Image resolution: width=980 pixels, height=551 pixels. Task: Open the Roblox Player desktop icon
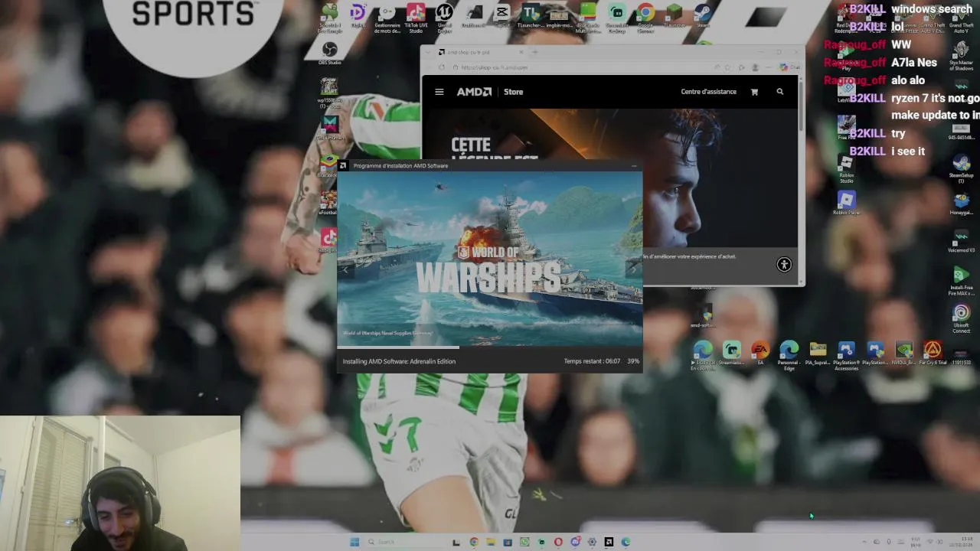pos(846,203)
